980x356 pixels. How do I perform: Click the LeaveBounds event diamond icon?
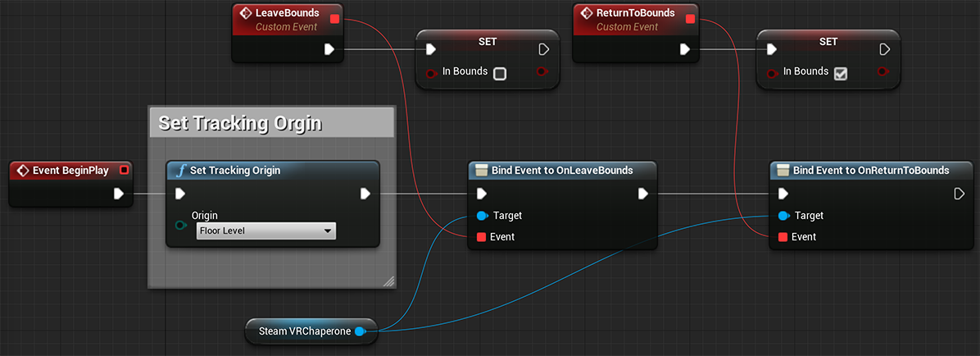point(246,13)
